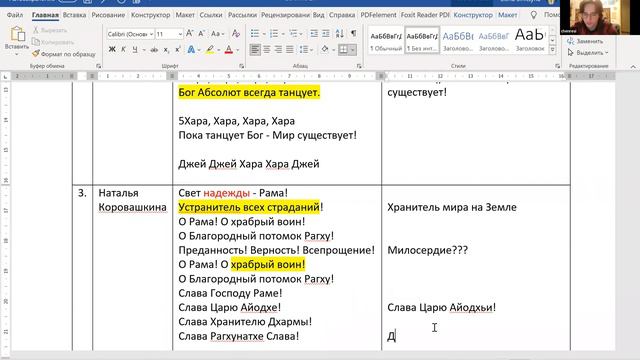Switch to the Рисование tab
The height and width of the screenshot is (360, 640).
[x=108, y=15]
